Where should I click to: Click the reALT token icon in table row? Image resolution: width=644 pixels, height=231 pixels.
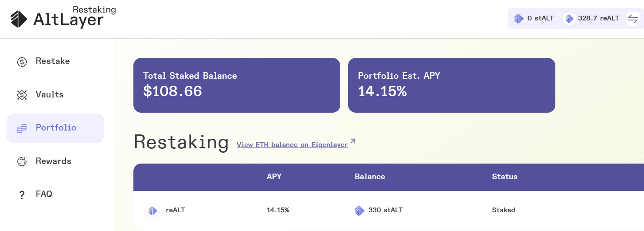(152, 211)
